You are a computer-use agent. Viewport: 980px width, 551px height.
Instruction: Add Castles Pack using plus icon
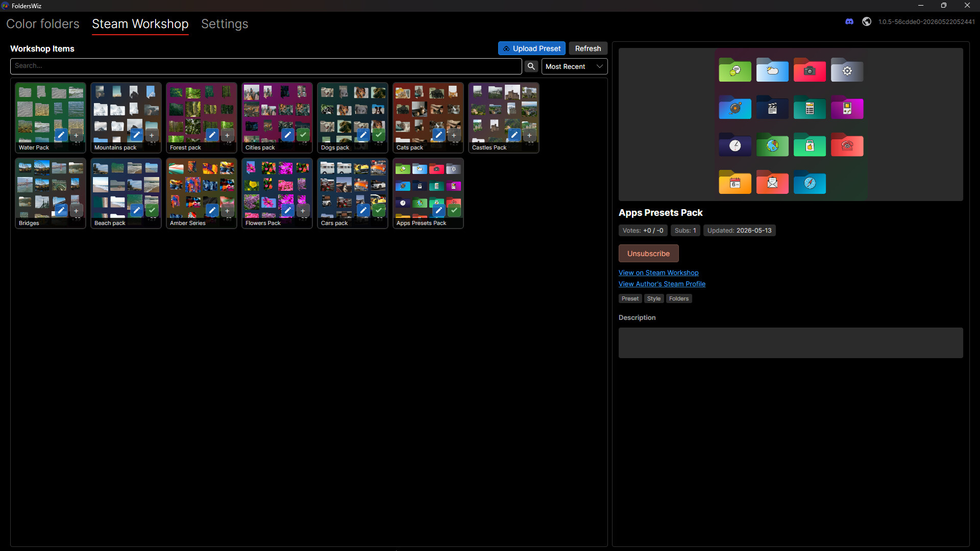coord(529,135)
